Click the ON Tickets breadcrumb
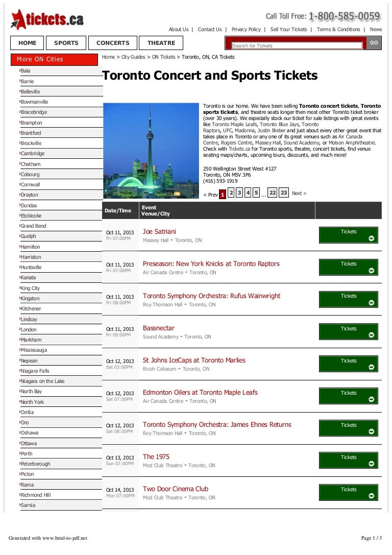 (x=163, y=57)
